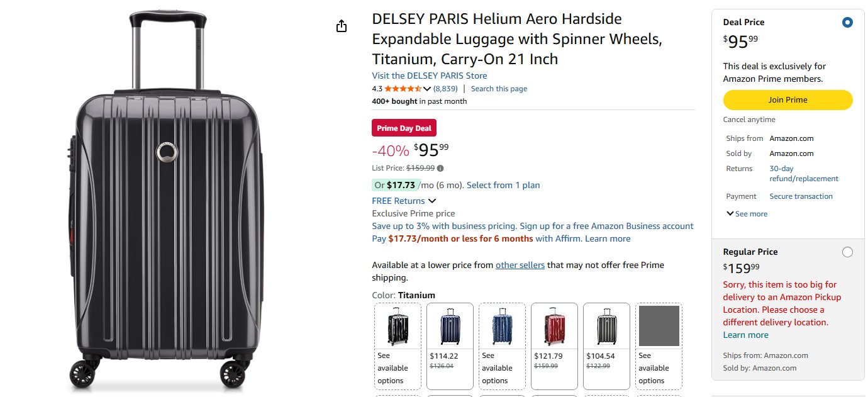The height and width of the screenshot is (397, 868).
Task: Open the 30-day refund/replacement link
Action: point(804,174)
